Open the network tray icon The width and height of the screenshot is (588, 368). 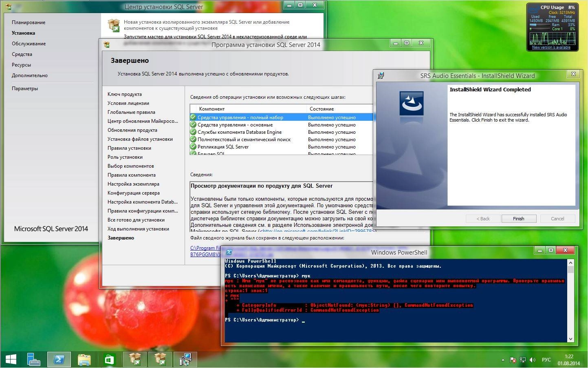[x=523, y=360]
